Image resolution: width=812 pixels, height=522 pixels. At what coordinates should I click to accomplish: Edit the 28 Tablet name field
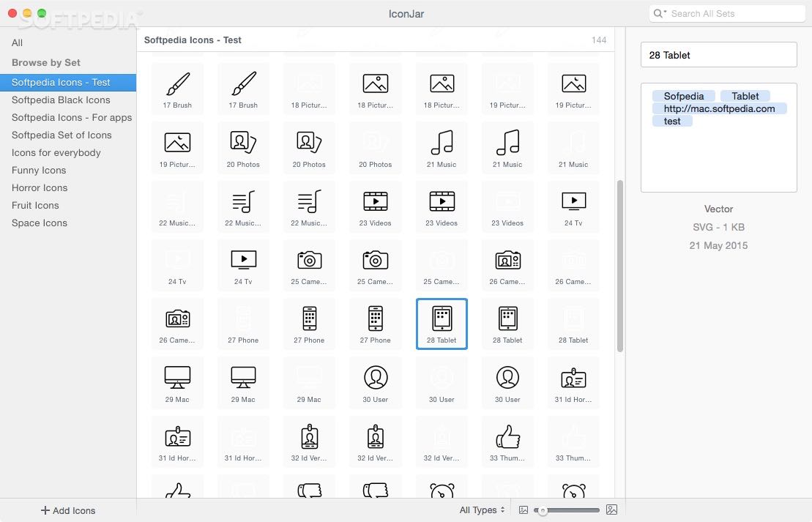718,54
